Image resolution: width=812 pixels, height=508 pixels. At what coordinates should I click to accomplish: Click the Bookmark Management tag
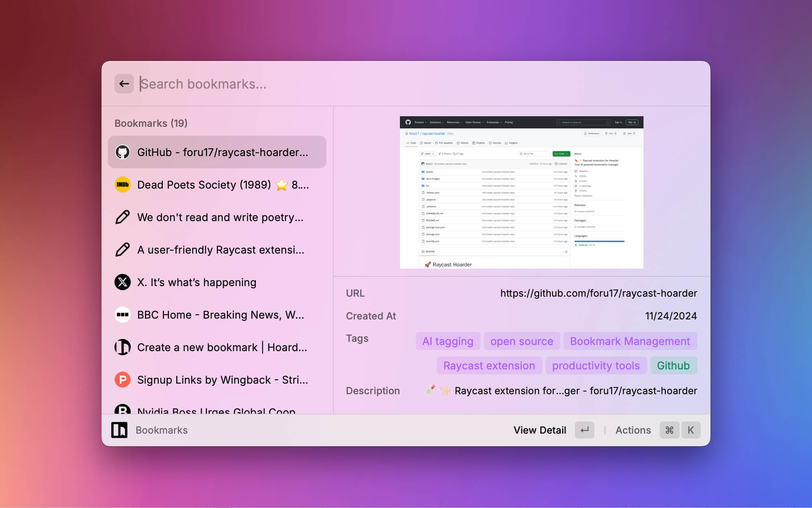point(630,341)
